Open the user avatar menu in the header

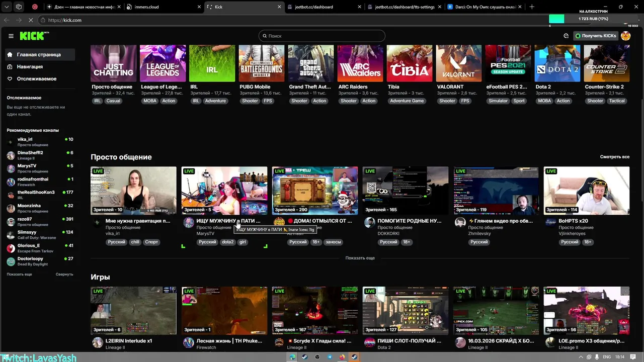[625, 36]
